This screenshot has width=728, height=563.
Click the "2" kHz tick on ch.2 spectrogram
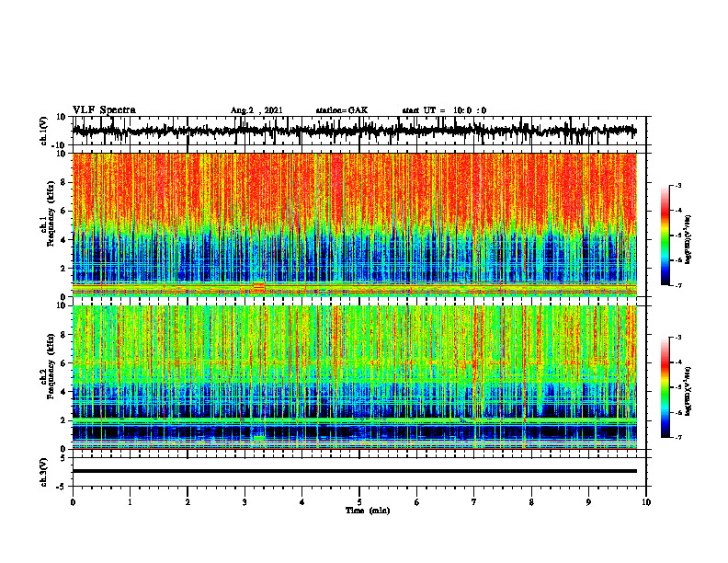pyautogui.click(x=63, y=420)
